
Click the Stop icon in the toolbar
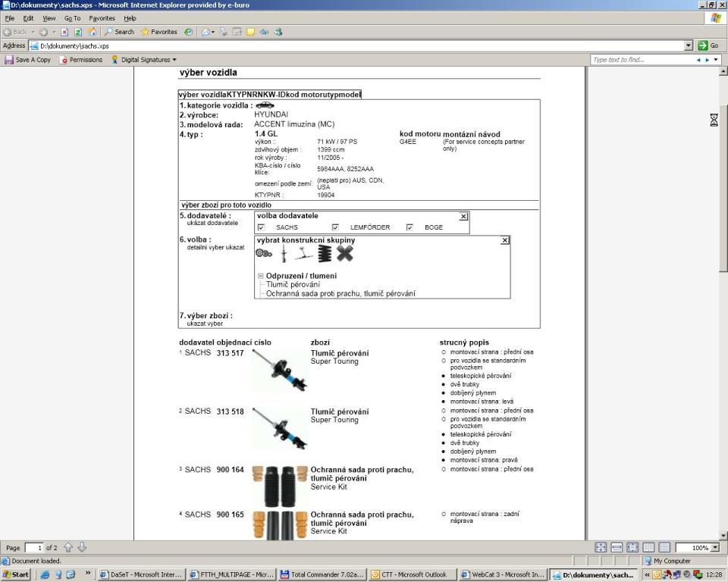point(64,32)
